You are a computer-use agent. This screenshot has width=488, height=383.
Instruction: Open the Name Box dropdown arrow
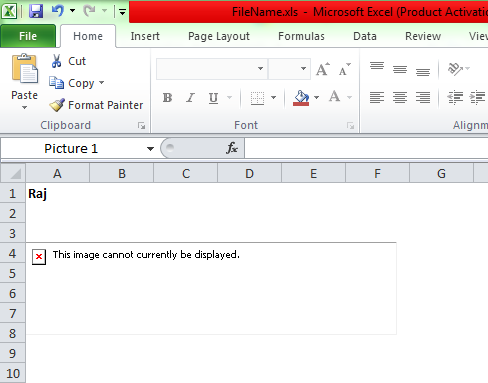pyautogui.click(x=150, y=149)
